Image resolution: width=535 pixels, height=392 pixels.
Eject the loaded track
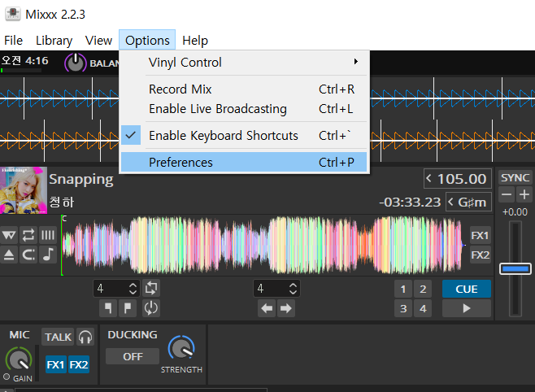(x=8, y=255)
